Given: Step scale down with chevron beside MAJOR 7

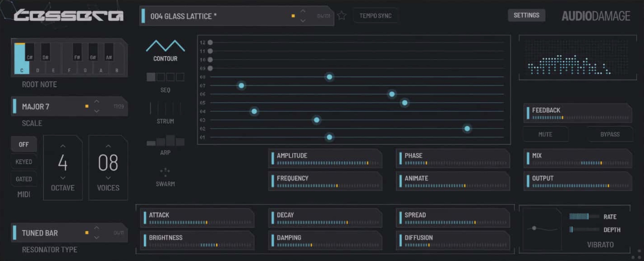Looking at the screenshot, I should pyautogui.click(x=96, y=111).
